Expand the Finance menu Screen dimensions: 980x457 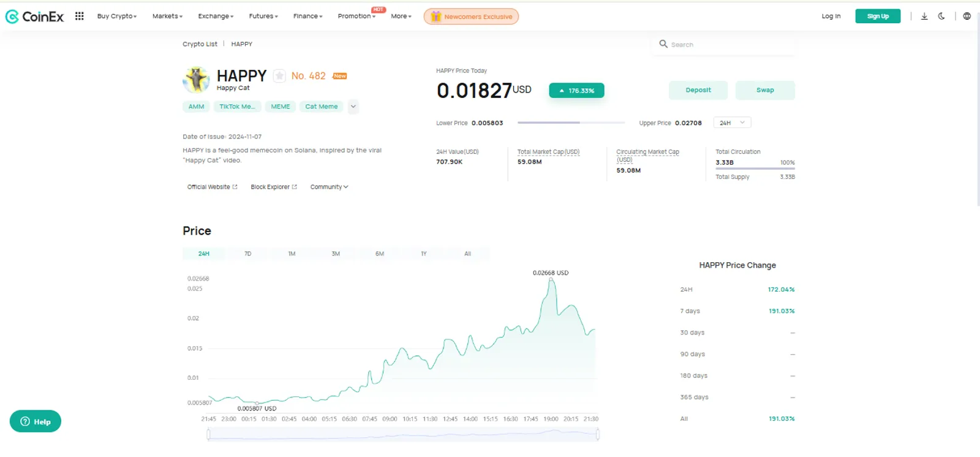tap(307, 16)
